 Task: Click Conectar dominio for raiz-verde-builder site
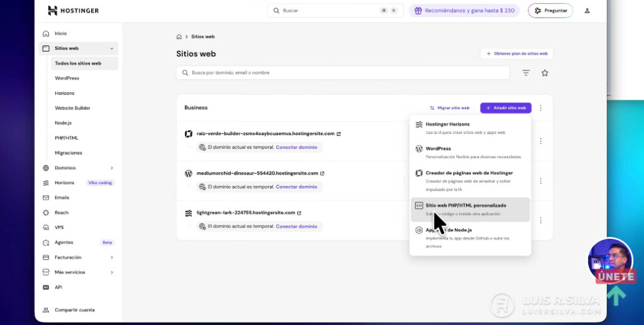point(296,147)
